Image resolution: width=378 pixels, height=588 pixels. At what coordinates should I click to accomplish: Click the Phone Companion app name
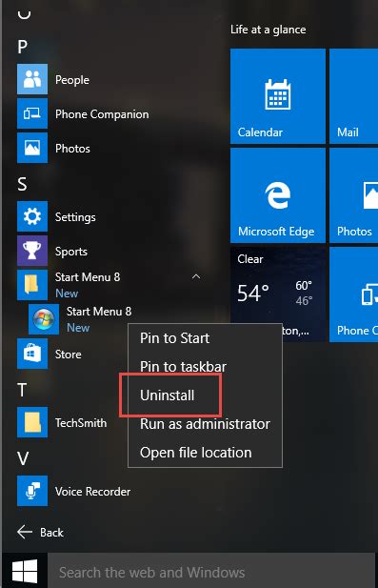tap(102, 114)
